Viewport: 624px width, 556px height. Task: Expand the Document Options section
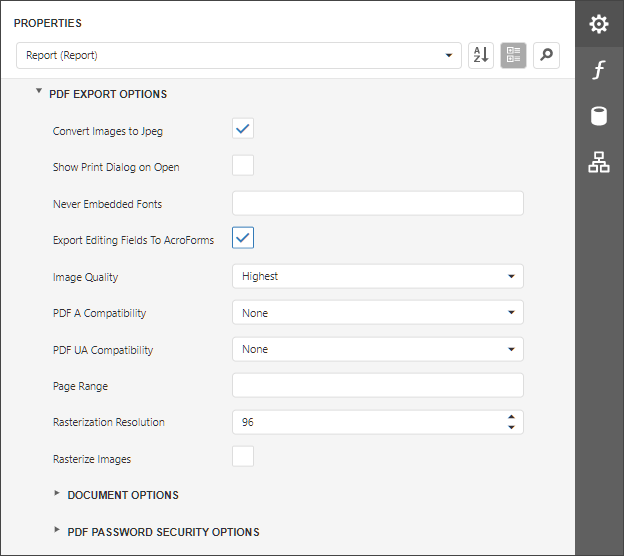tap(57, 493)
